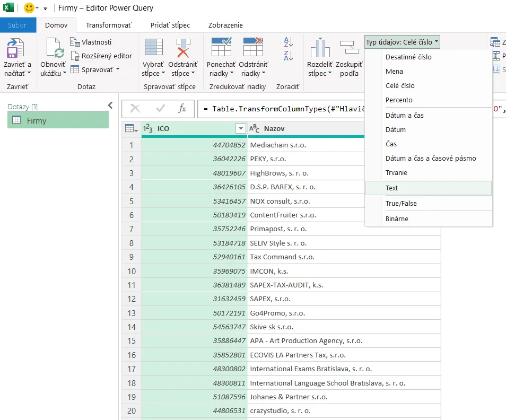Click the Zoskupiť podľa icon
Image resolution: width=506 pixels, height=420 pixels.
pos(349,47)
